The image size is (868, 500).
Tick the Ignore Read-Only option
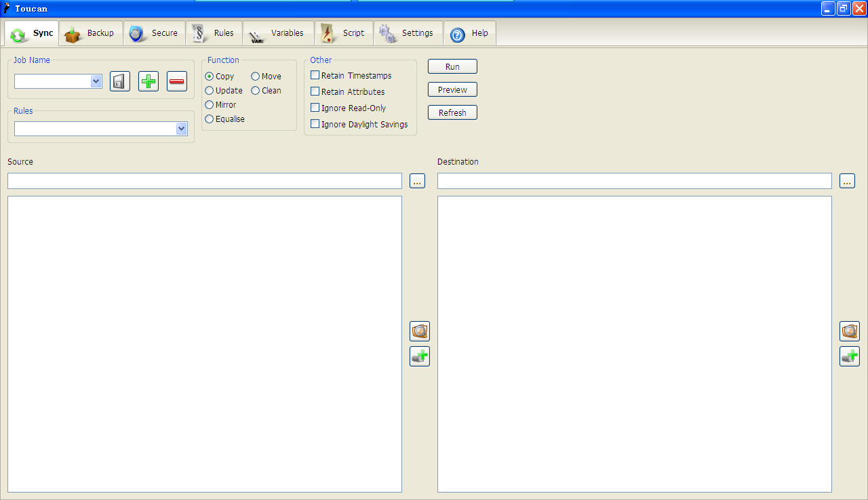[x=315, y=108]
